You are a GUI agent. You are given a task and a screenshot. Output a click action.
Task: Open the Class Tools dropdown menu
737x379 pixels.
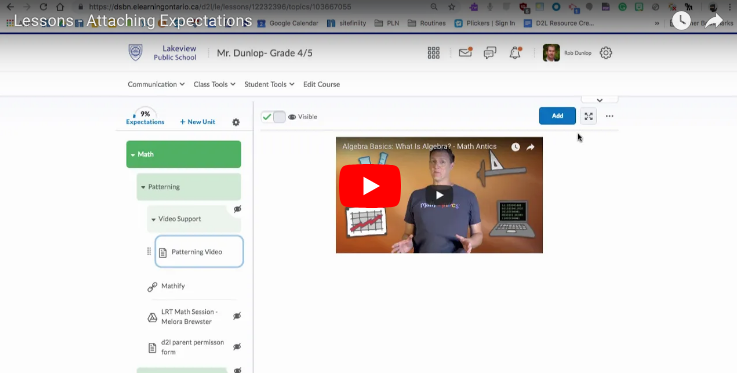click(x=214, y=84)
